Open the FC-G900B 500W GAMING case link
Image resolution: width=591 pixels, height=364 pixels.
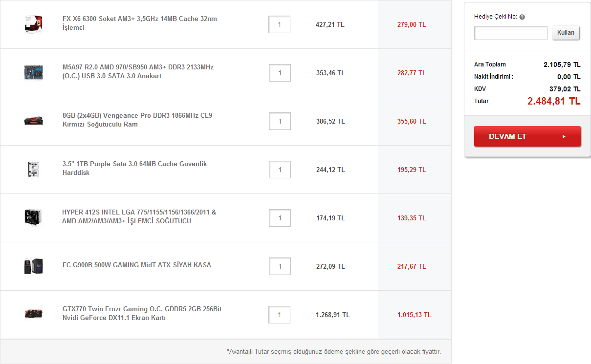coord(137,265)
